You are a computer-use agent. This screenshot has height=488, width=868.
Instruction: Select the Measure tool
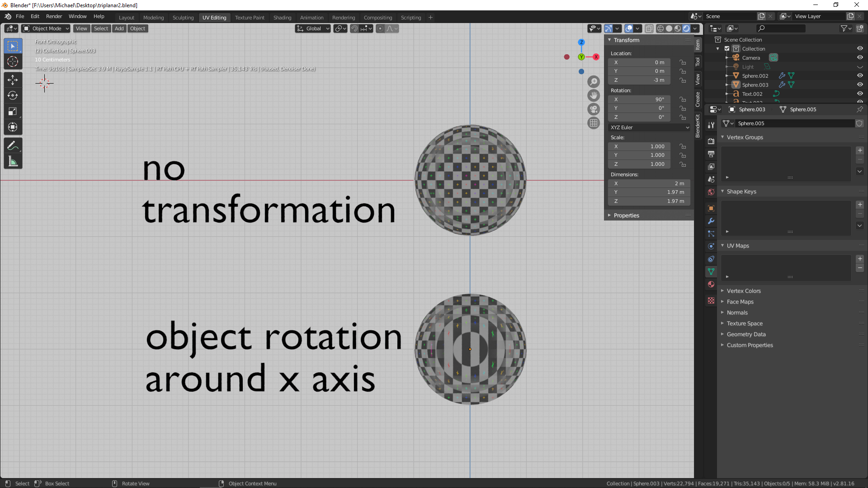(13, 161)
